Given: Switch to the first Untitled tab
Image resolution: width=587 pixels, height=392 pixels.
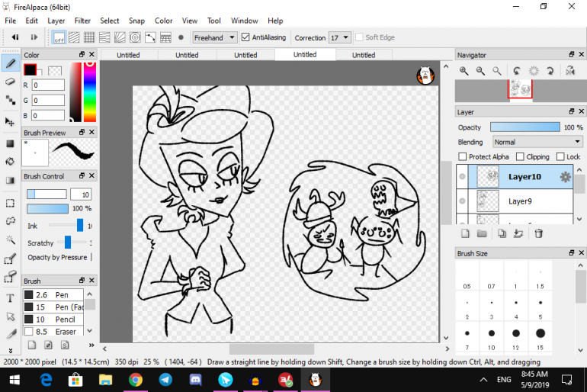Looking at the screenshot, I should pyautogui.click(x=128, y=55).
